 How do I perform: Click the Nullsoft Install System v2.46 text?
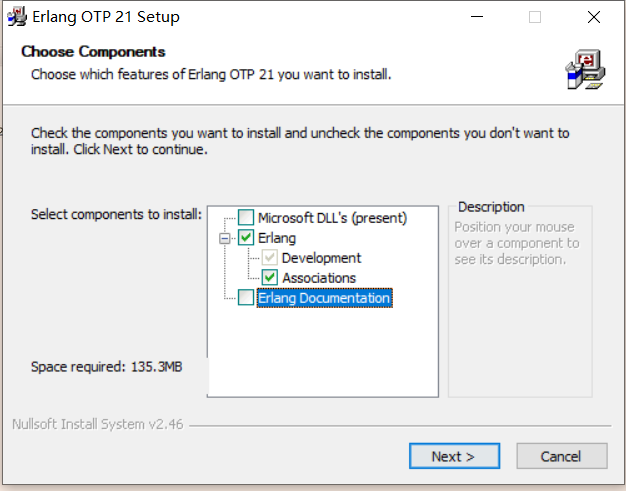[x=97, y=424]
